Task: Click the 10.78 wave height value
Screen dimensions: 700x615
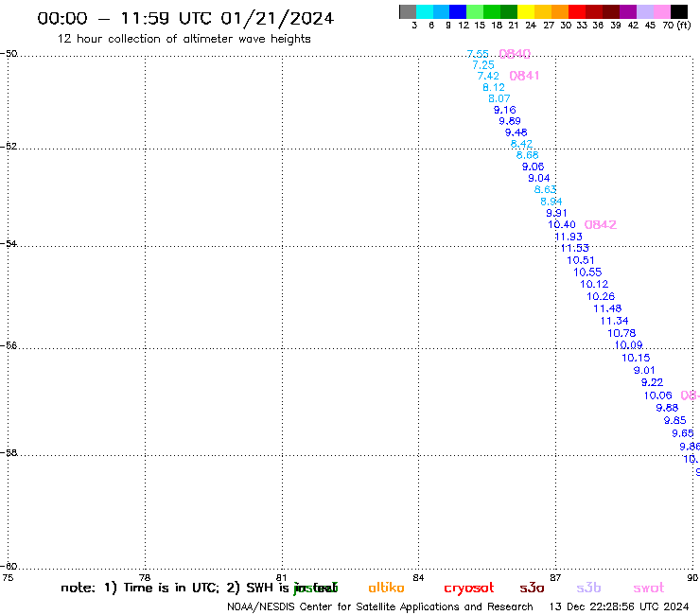Action: pyautogui.click(x=621, y=333)
